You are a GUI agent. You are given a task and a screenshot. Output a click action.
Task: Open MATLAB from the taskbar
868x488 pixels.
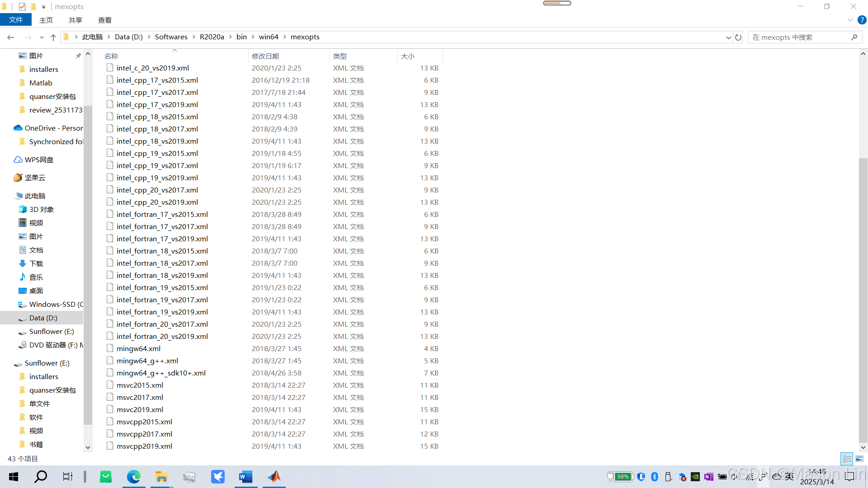pos(274,477)
